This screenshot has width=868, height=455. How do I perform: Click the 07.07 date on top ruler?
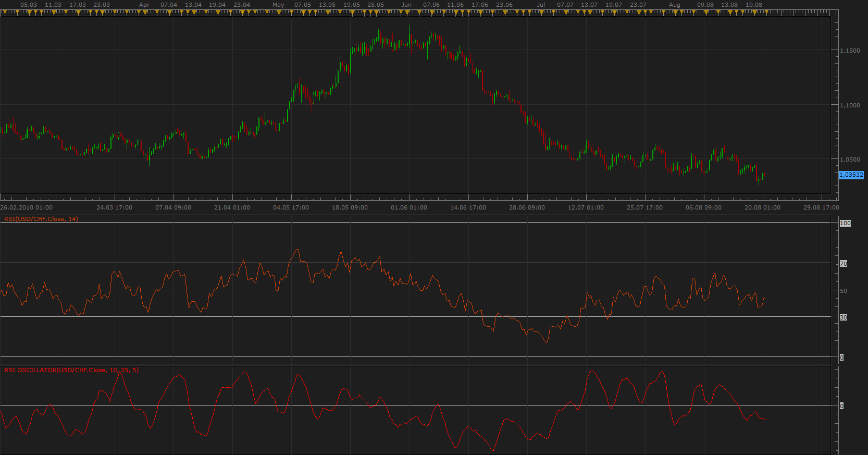click(x=565, y=5)
